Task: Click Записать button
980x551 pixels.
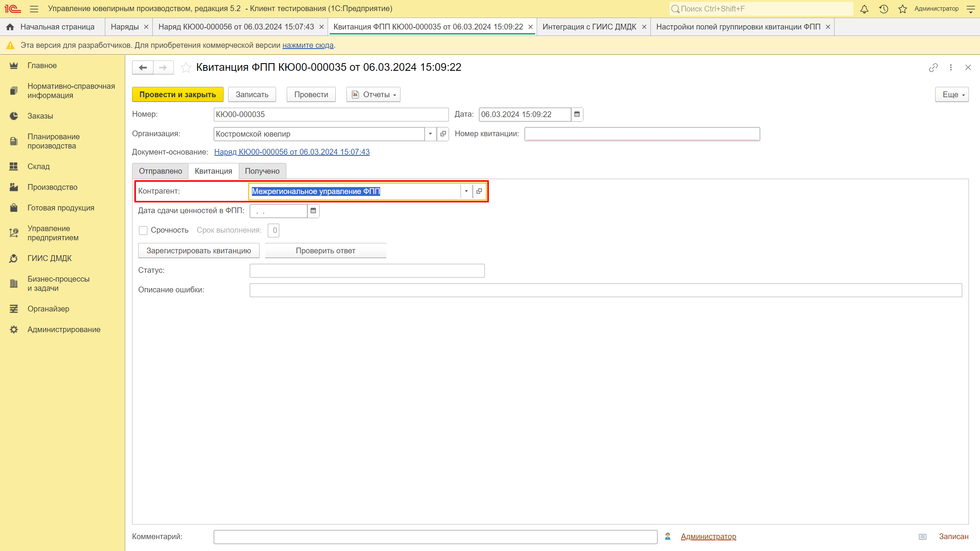Action: pos(252,95)
